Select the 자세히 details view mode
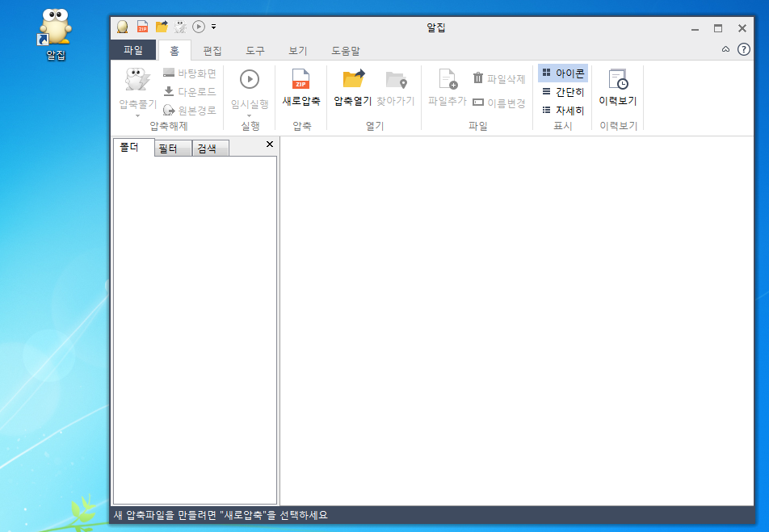769x532 pixels. 563,111
